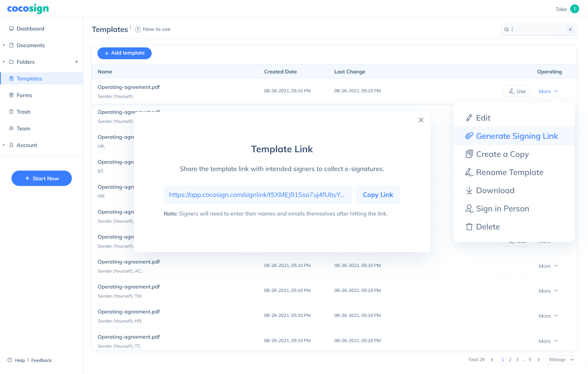Go to the next page with the right arrow
Screen dimensions: 588x374
coord(538,360)
